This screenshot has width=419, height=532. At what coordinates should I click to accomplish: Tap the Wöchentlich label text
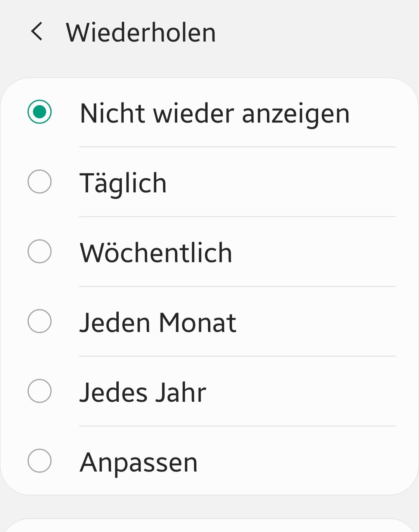pyautogui.click(x=156, y=253)
